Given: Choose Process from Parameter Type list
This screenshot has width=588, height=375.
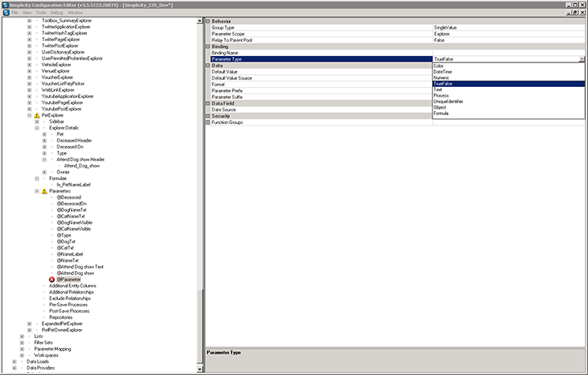Looking at the screenshot, I should point(508,96).
